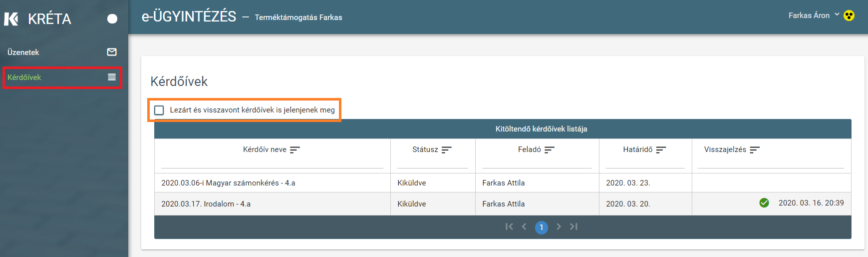The height and width of the screenshot is (257, 868).
Task: Sort by Határidő column icon
Action: click(x=661, y=149)
